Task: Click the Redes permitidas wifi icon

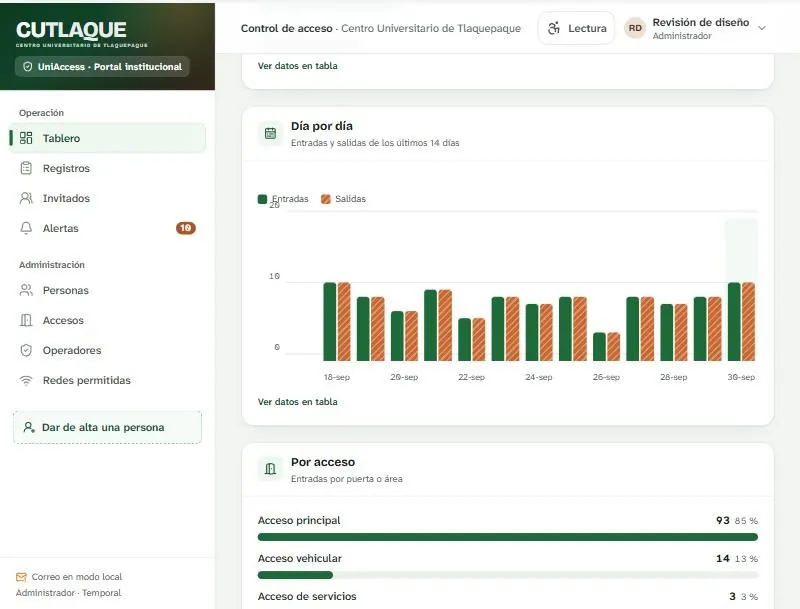Action: tap(26, 380)
